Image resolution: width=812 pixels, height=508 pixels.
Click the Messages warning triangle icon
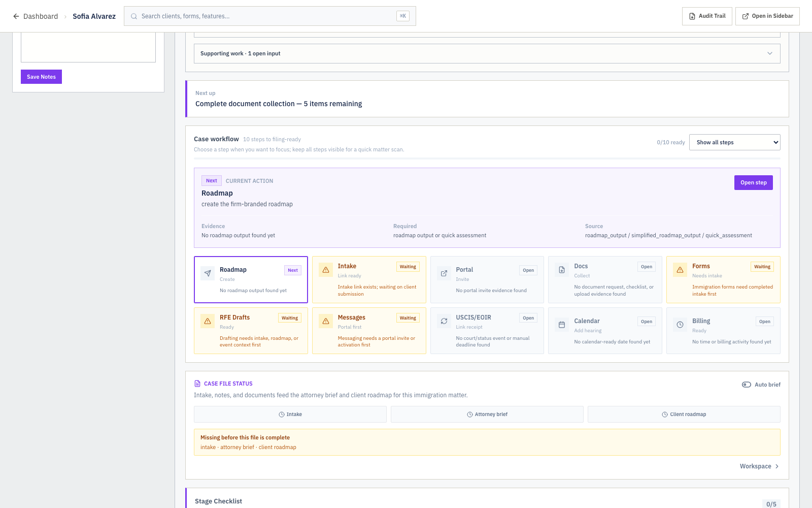click(326, 321)
